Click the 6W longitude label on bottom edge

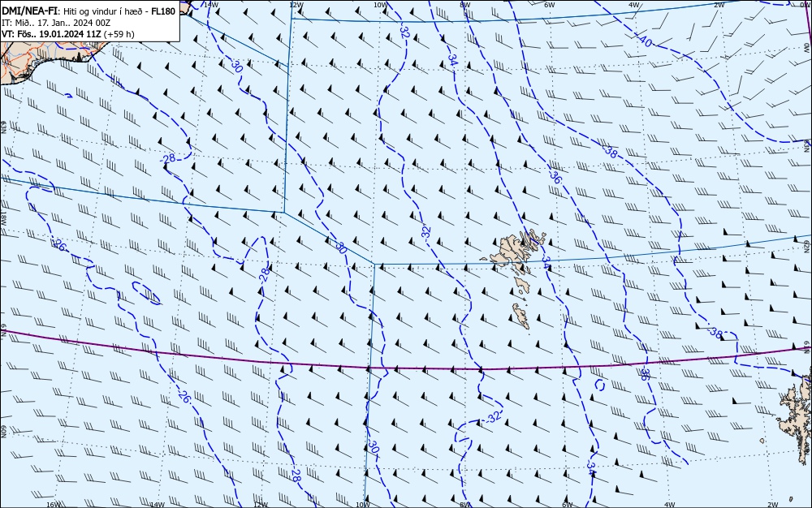[568, 505]
